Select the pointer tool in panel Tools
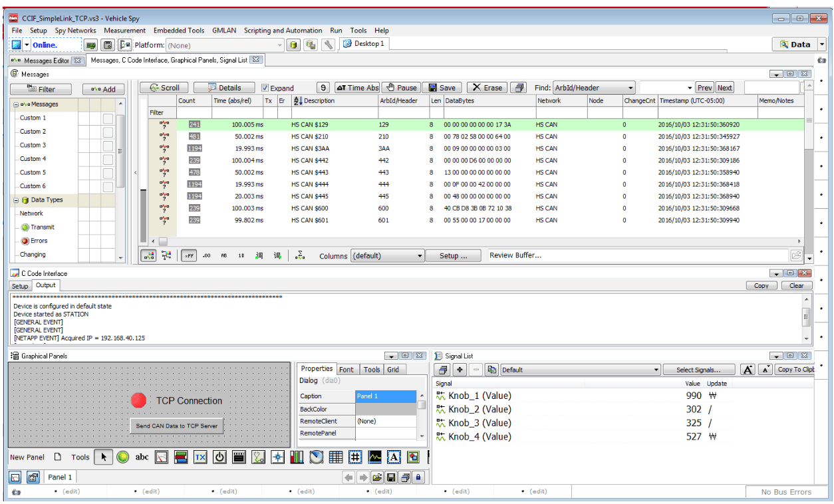 102,457
